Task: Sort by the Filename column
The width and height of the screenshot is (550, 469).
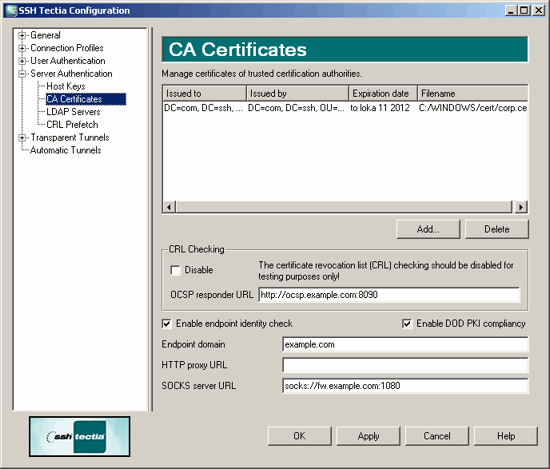Action: 472,93
